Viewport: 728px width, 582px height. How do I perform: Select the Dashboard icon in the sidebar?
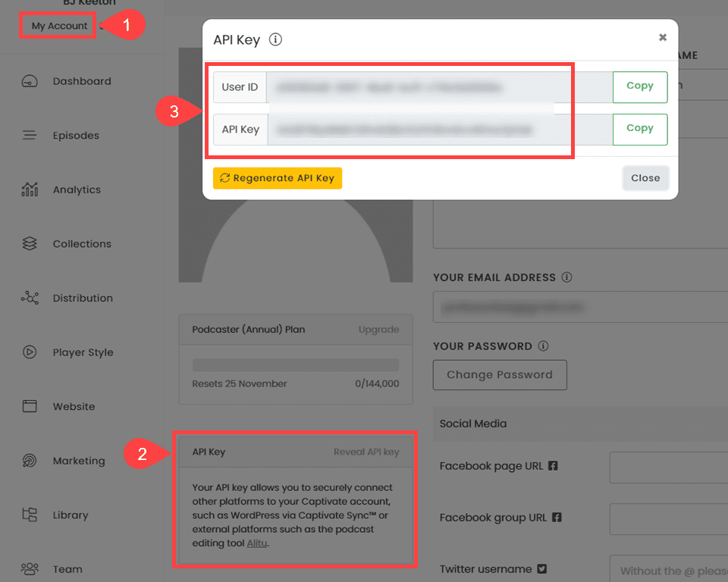[x=29, y=81]
